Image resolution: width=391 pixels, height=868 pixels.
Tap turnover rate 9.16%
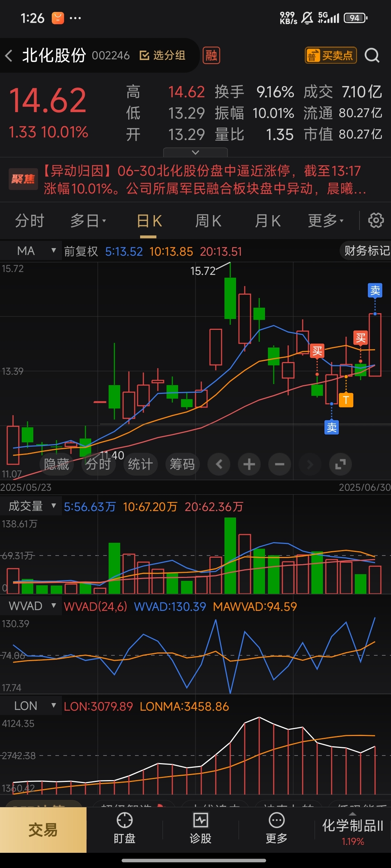(275, 92)
